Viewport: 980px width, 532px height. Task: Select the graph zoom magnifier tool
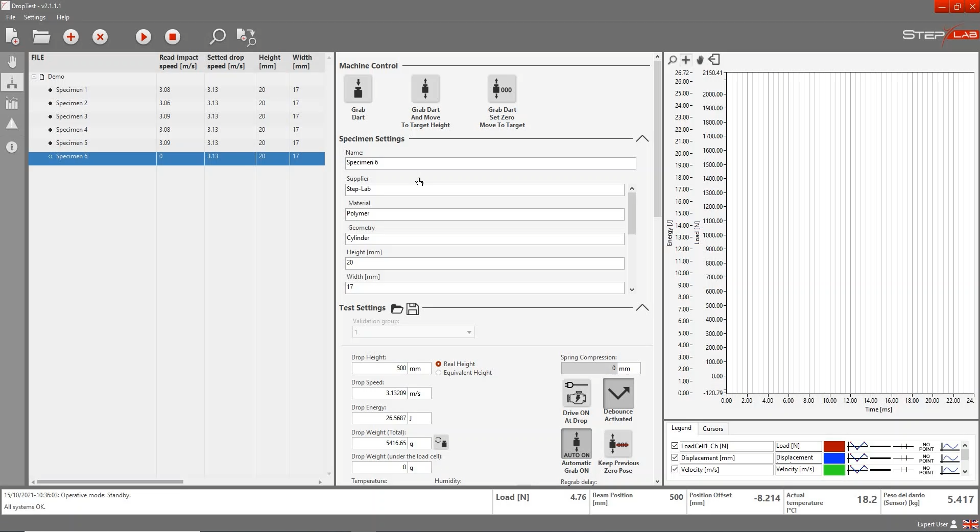pyautogui.click(x=673, y=60)
